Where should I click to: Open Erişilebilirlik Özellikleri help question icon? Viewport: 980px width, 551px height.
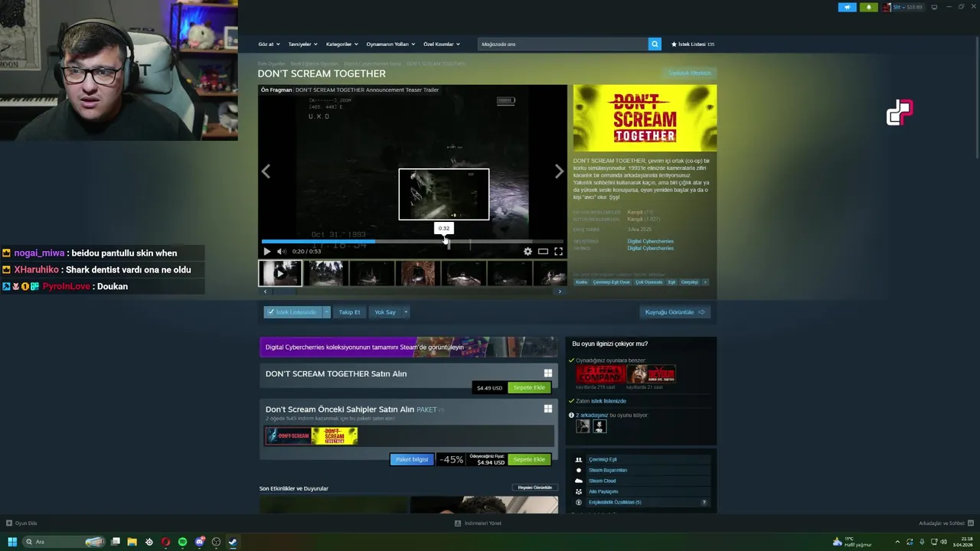pyautogui.click(x=704, y=503)
